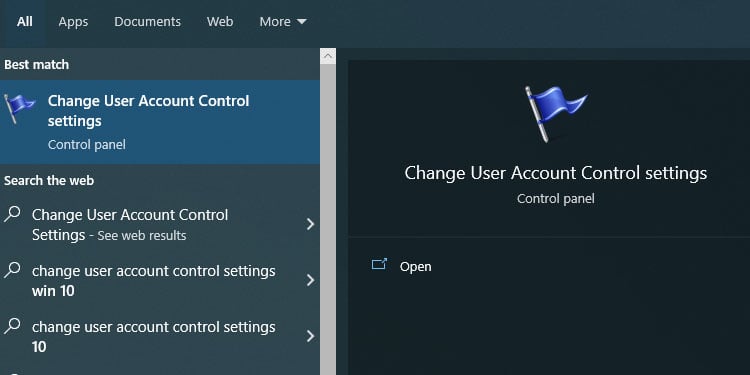This screenshot has height=375, width=750.
Task: Select the All tab
Action: [x=24, y=22]
